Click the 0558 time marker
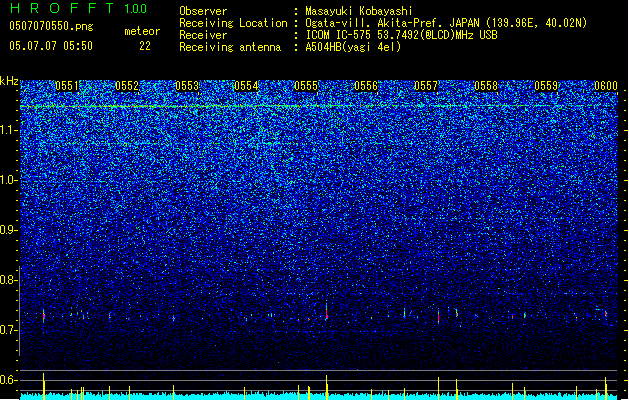The image size is (629, 400). click(x=486, y=86)
